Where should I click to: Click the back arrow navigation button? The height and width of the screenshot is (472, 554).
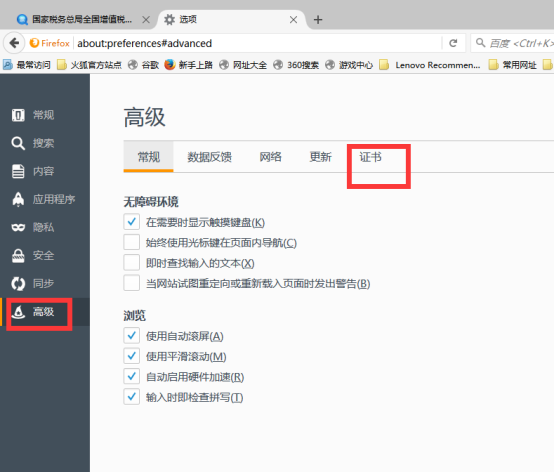point(14,43)
